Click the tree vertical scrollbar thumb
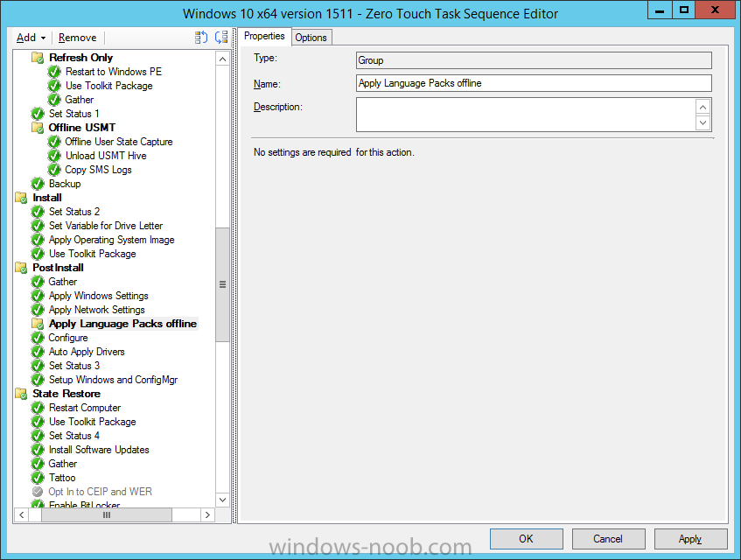741x560 pixels. [x=222, y=284]
